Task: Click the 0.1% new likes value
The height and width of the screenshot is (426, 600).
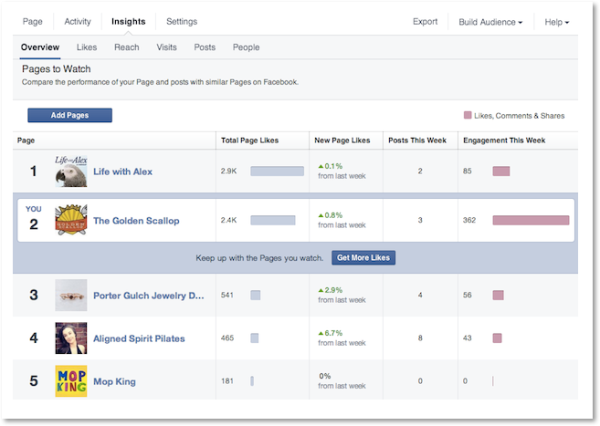Action: [331, 166]
